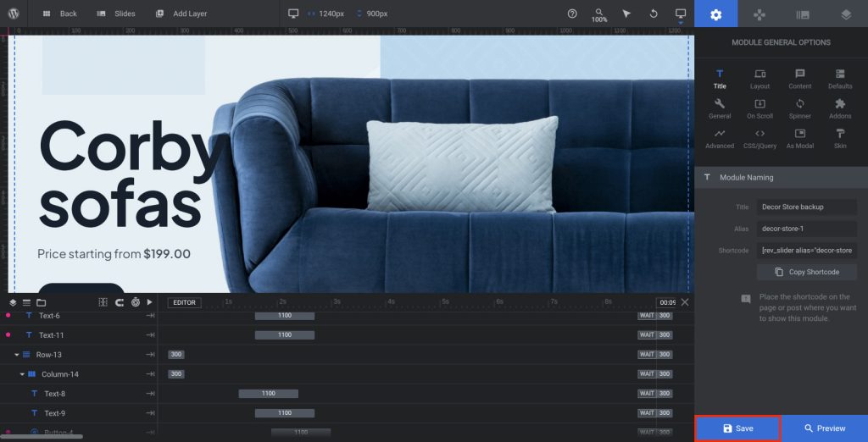Click the 100% zoom magnifier
The height and width of the screenshot is (442, 868).
pos(599,14)
